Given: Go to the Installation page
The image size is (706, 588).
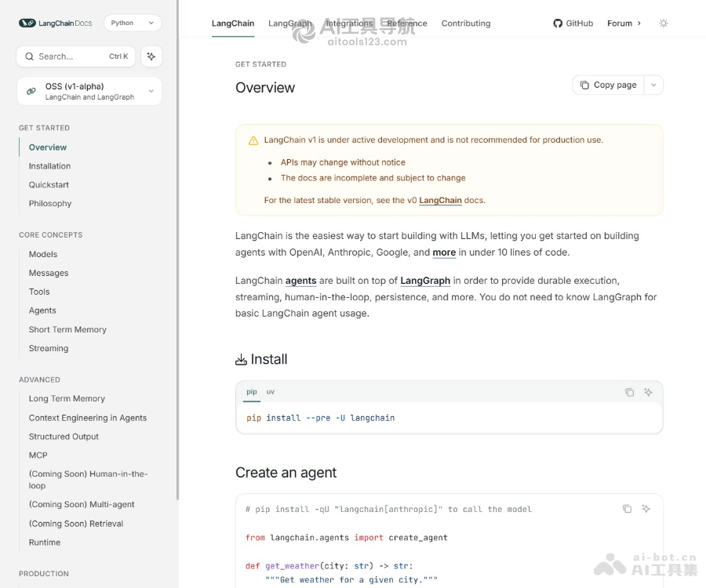Looking at the screenshot, I should click(49, 166).
